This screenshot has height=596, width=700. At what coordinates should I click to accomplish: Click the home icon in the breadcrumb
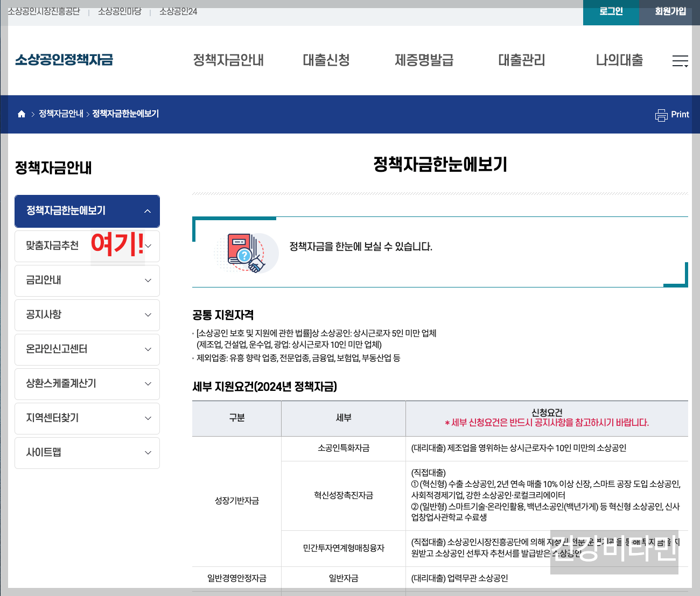coord(22,114)
